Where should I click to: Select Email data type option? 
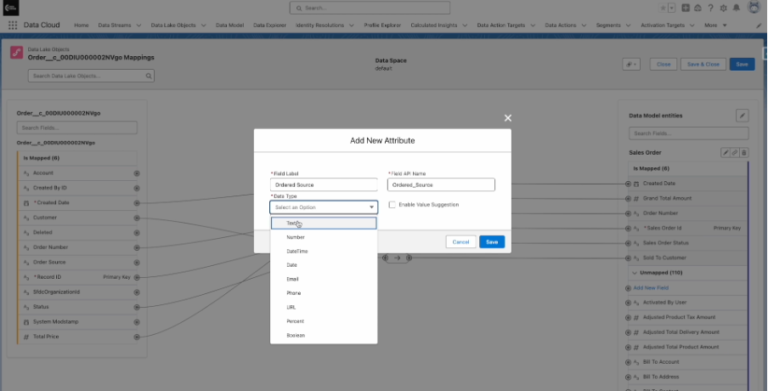pyautogui.click(x=324, y=279)
